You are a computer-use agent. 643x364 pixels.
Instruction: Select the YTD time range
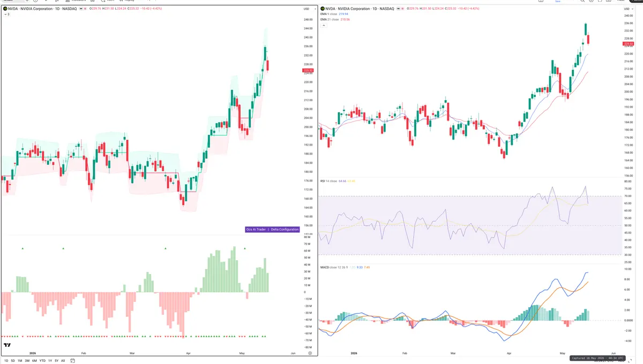(x=42, y=361)
